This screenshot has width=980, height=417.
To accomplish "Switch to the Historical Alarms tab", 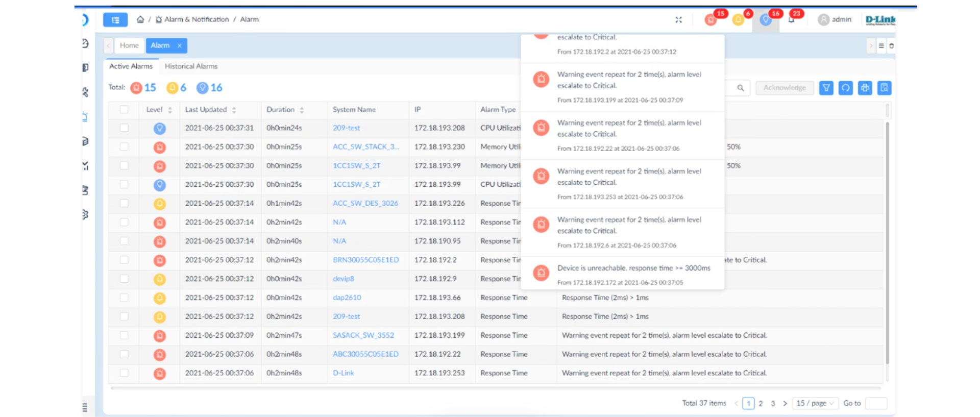I will point(191,66).
